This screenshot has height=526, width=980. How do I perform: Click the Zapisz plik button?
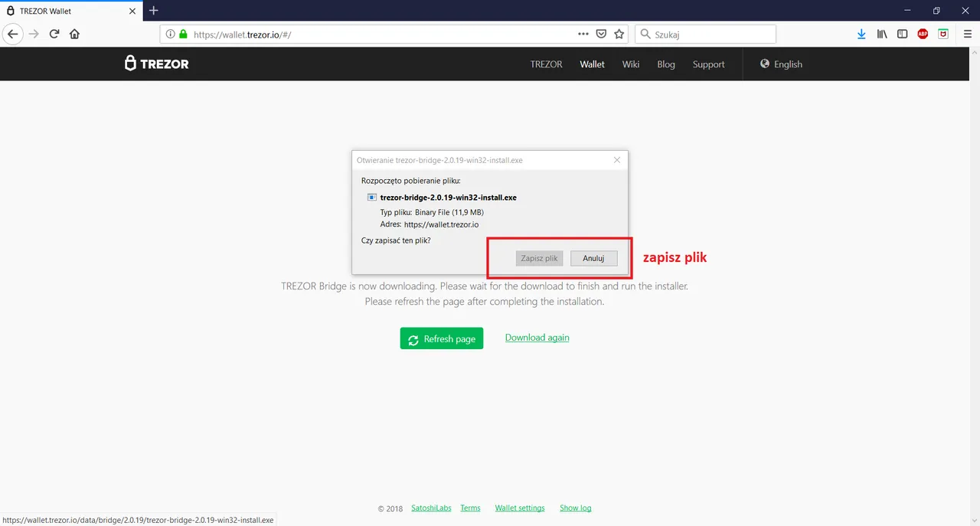(539, 258)
